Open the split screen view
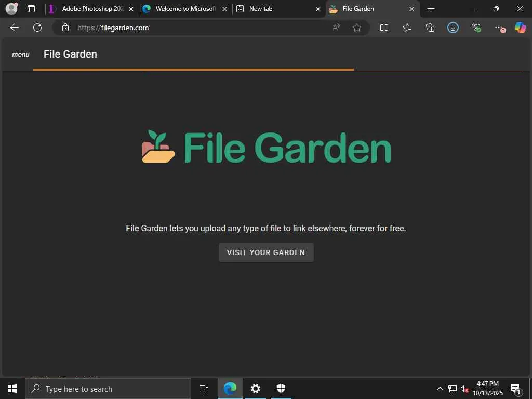Image resolution: width=532 pixels, height=399 pixels. (x=384, y=28)
